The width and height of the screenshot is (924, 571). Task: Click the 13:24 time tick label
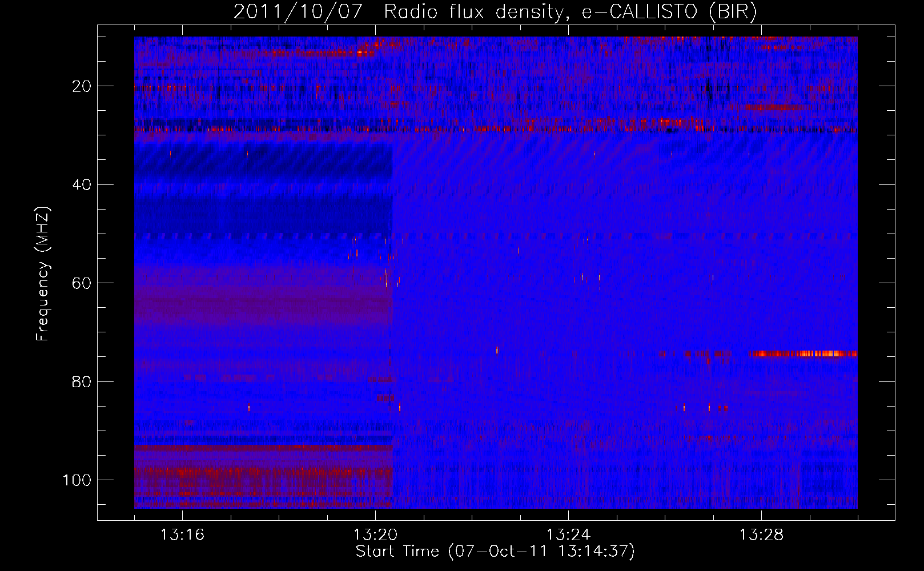tap(568, 535)
